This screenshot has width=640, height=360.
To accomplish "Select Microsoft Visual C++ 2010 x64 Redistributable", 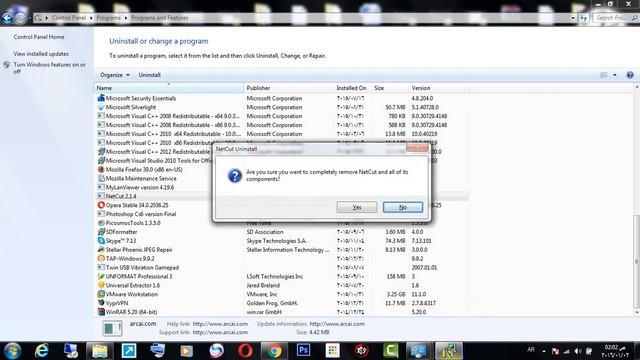I will (x=282, y=134).
